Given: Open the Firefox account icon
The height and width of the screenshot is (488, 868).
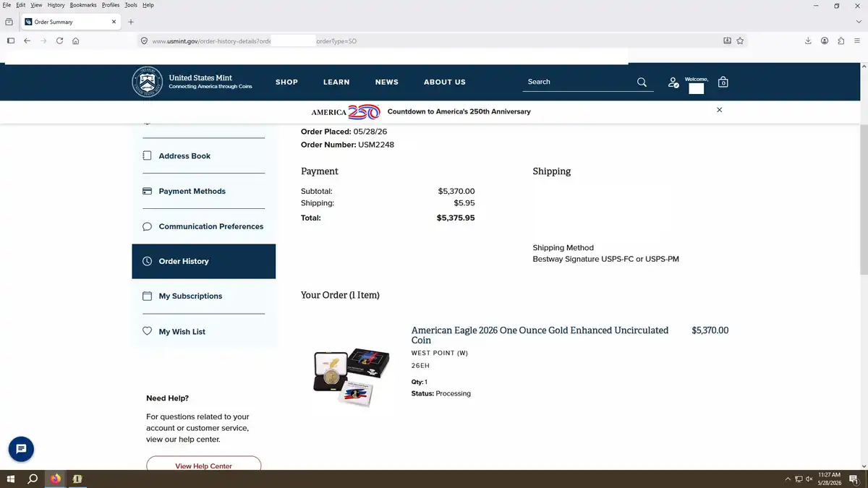Looking at the screenshot, I should tap(825, 40).
